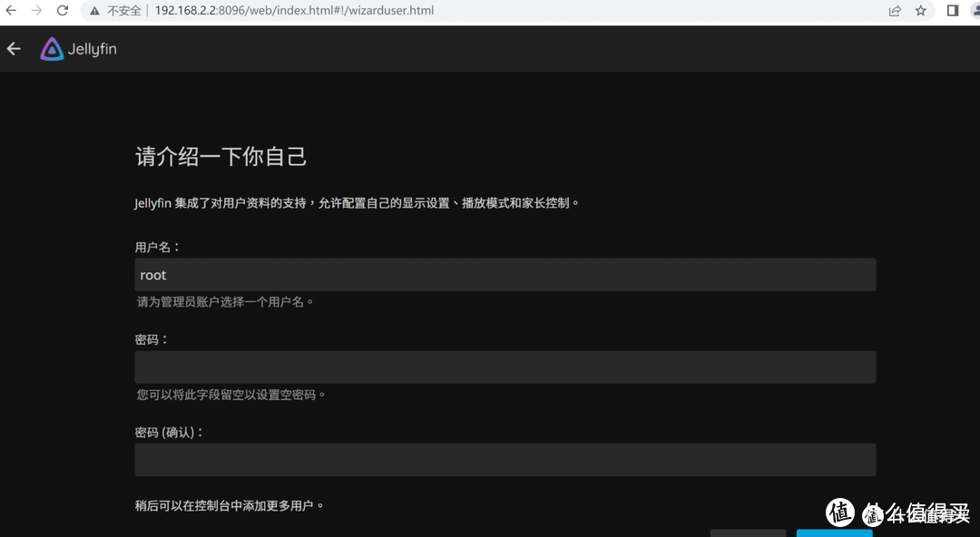The width and height of the screenshot is (980, 537).
Task: Click the browser back arrow
Action: click(11, 11)
